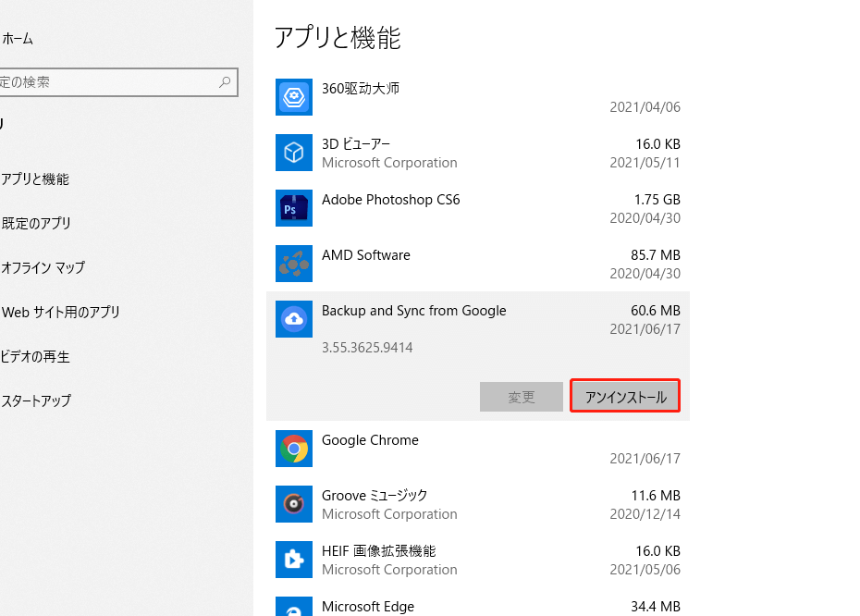Click the Microsoft Edge icon

294,606
